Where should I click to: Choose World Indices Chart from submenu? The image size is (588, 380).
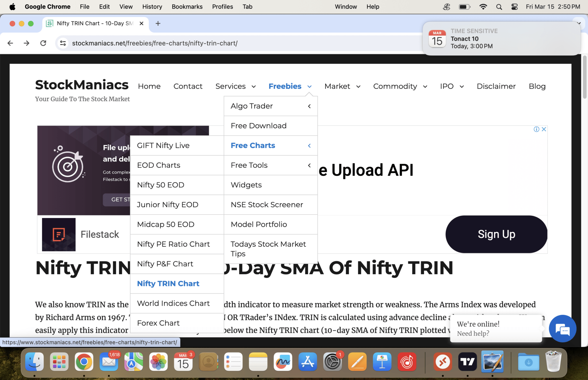click(173, 303)
